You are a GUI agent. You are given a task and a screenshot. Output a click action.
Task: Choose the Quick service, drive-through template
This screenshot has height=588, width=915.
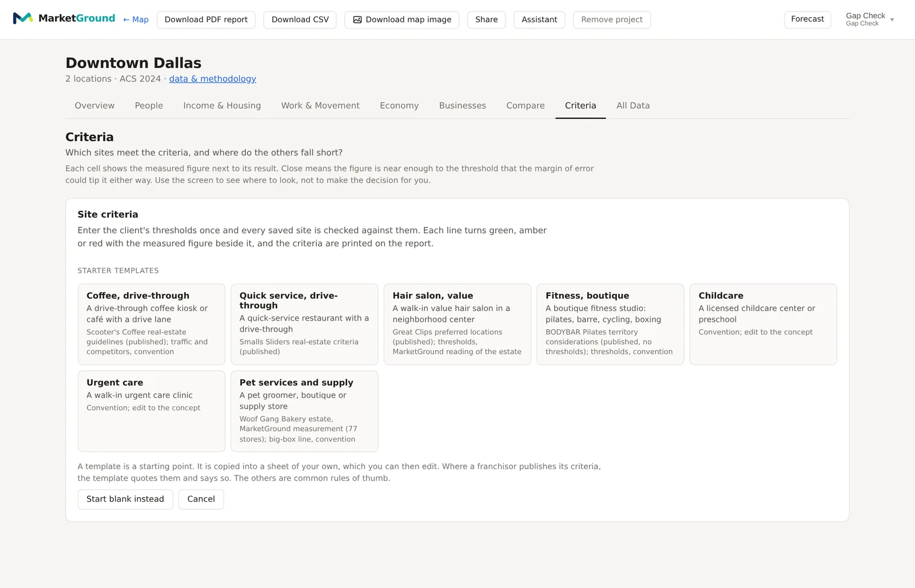click(304, 324)
